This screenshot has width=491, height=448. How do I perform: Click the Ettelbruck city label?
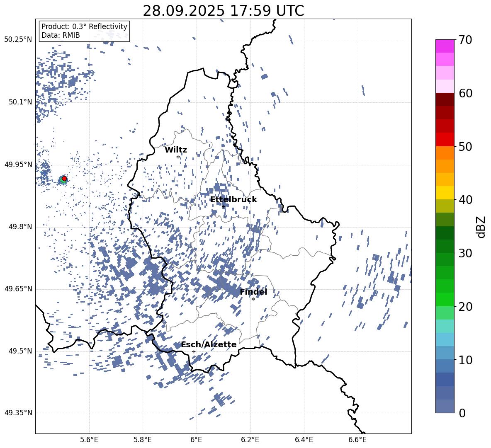(233, 200)
